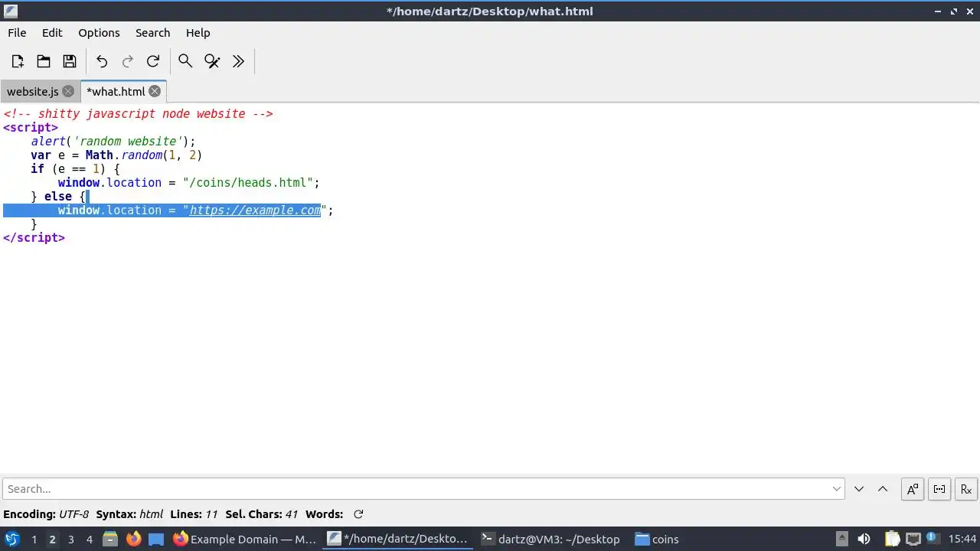Launch the file manager from the panel

[110, 539]
